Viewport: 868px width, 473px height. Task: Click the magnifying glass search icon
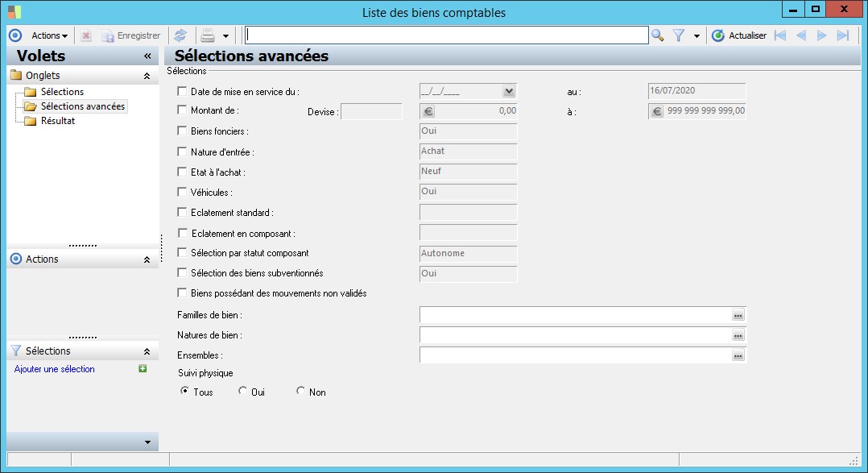[658, 35]
